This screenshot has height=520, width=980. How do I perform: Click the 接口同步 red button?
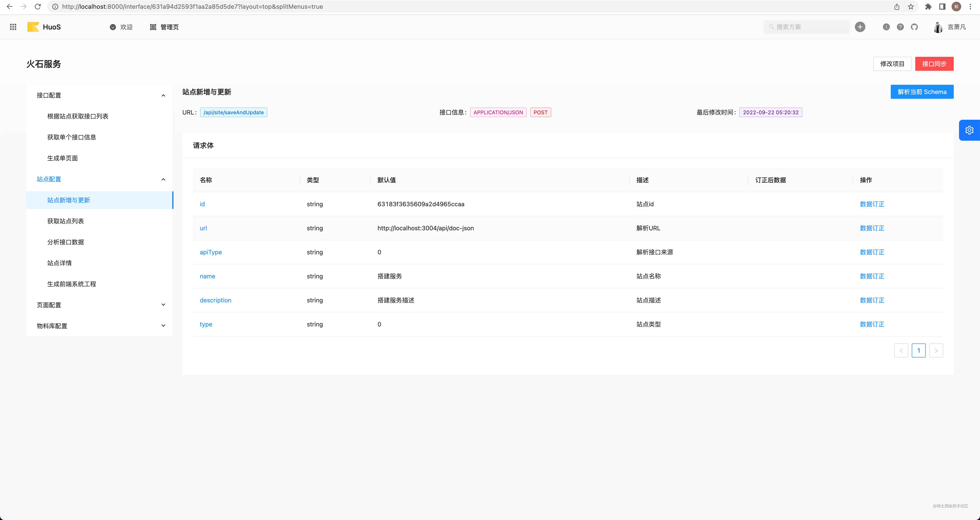pos(934,64)
